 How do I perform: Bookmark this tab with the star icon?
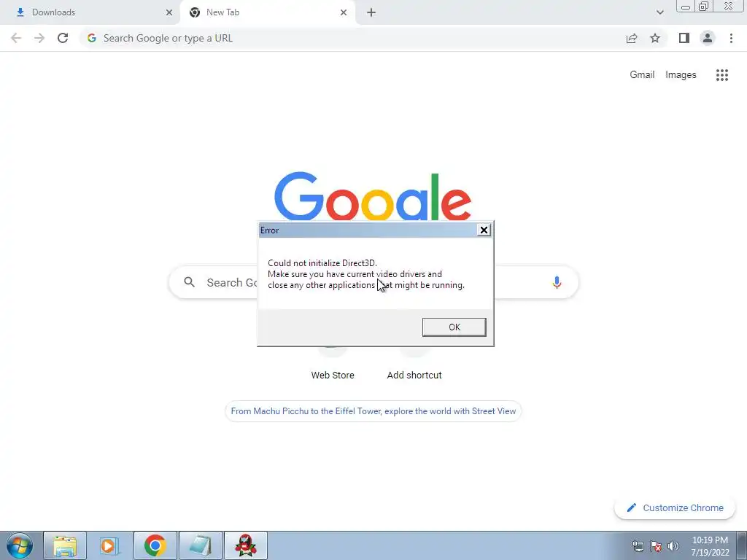pyautogui.click(x=655, y=38)
